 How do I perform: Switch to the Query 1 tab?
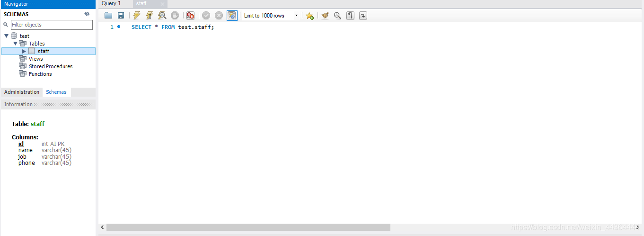point(111,3)
